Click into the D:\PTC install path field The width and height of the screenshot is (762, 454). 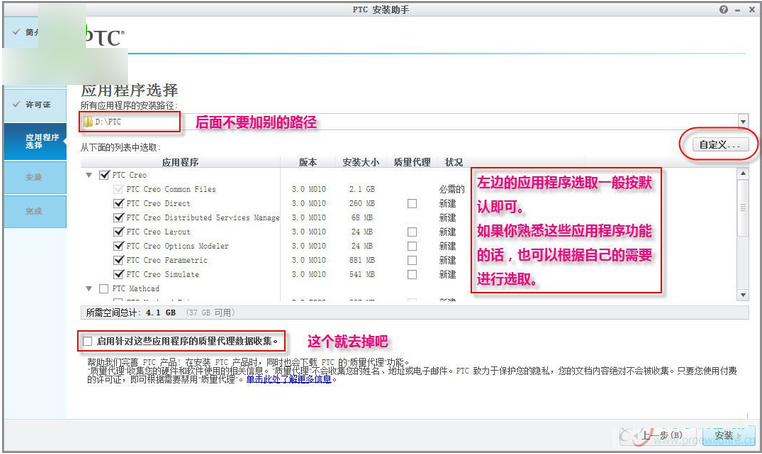click(400, 122)
